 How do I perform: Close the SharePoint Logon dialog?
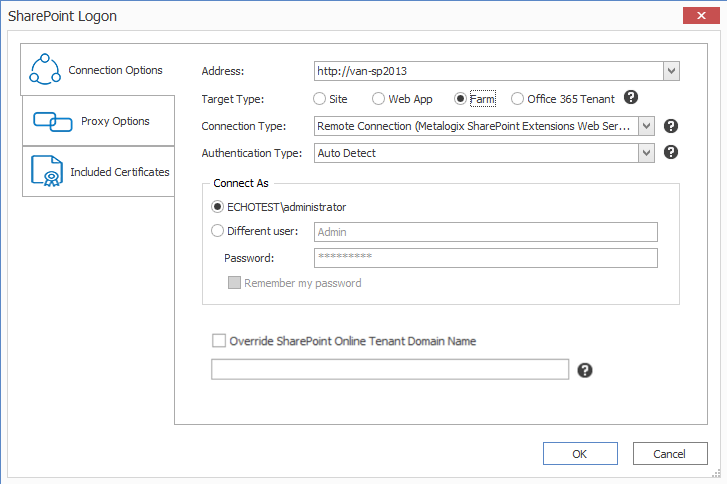(697, 16)
